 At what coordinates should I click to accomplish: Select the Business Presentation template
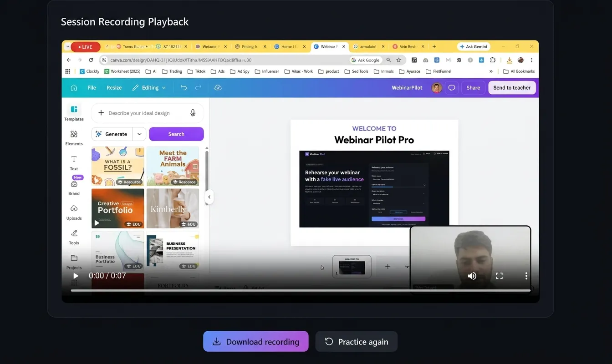[x=173, y=250]
